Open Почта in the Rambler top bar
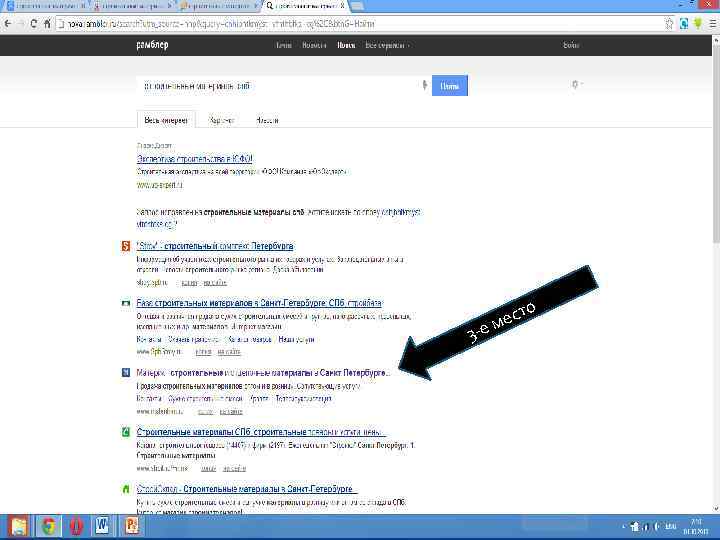 284,45
